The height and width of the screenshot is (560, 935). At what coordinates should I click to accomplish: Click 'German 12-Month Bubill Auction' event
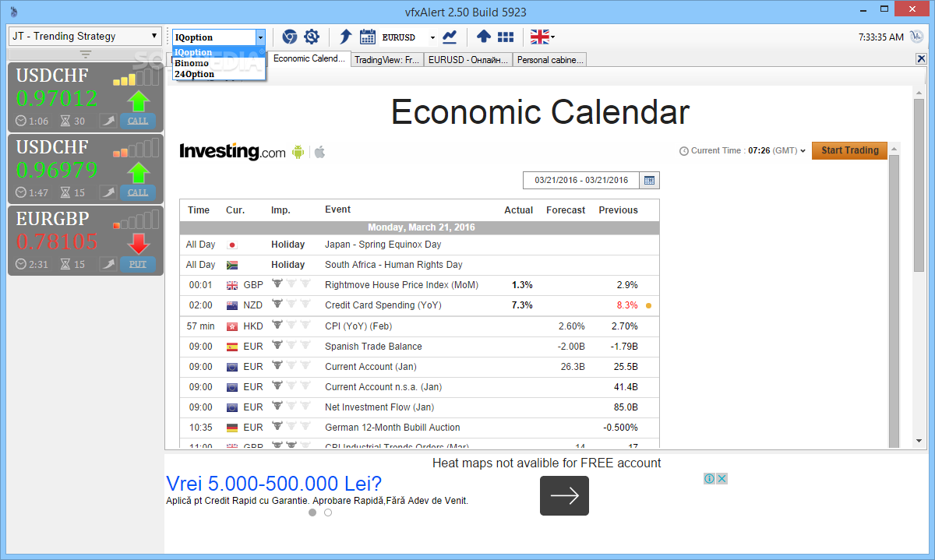393,427
